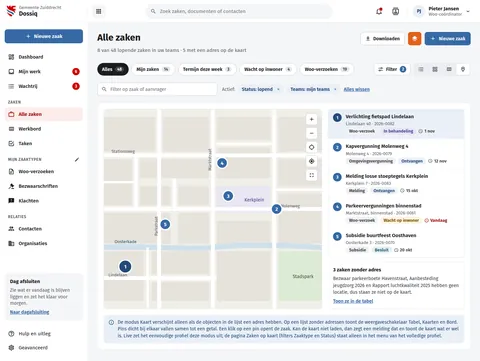Click map pin 4 at Marktstraat
The width and height of the screenshot is (480, 361).
pos(222,163)
